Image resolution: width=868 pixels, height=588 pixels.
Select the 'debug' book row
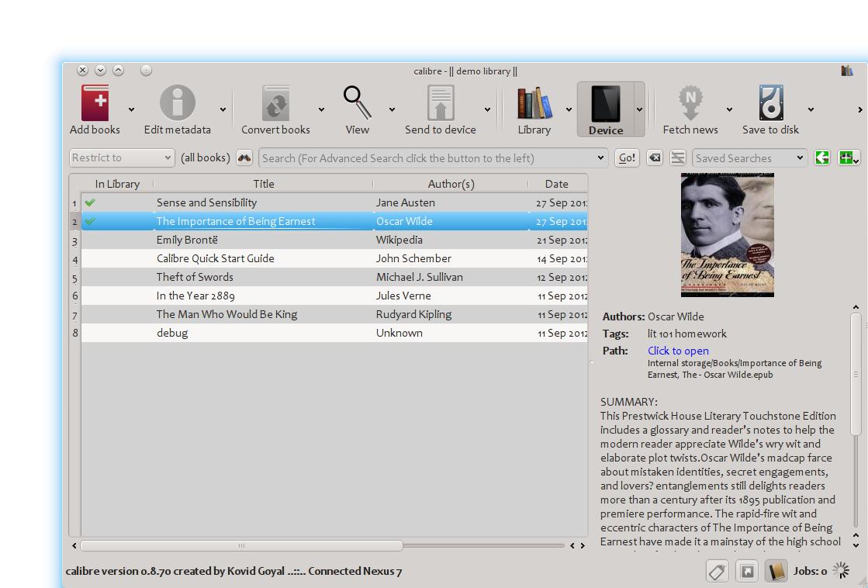click(334, 333)
